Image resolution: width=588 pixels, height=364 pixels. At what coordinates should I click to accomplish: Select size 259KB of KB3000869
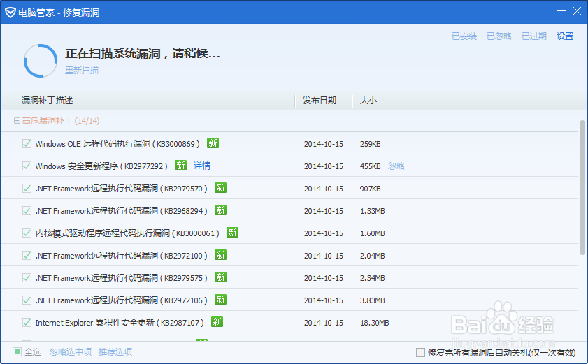[371, 144]
